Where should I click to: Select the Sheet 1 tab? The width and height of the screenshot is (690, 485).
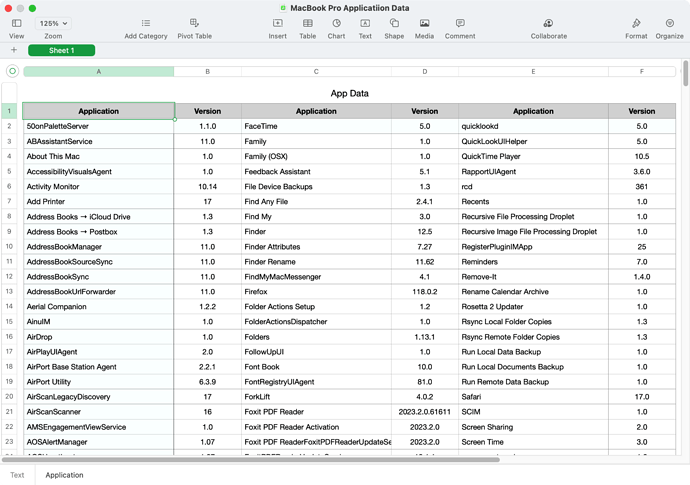click(x=62, y=50)
